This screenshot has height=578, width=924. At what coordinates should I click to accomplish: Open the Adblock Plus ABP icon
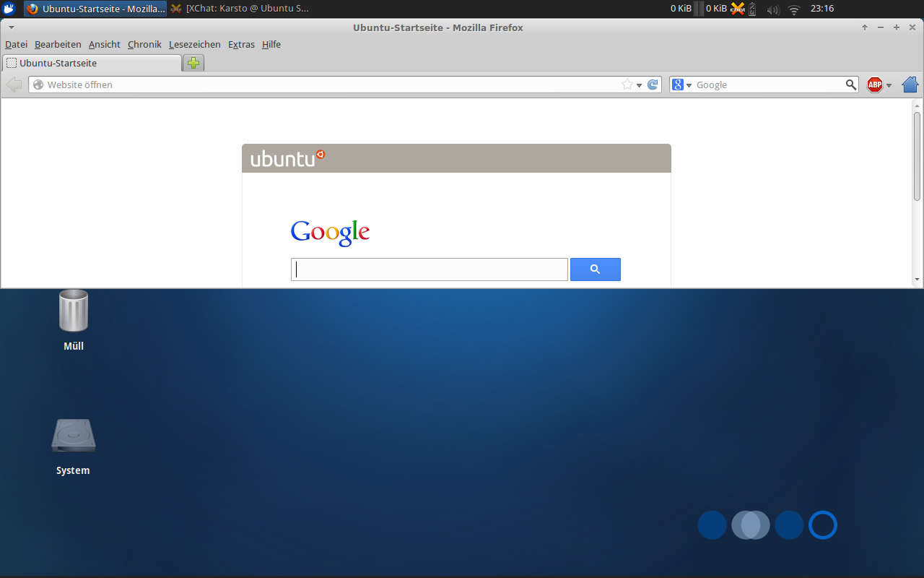875,85
